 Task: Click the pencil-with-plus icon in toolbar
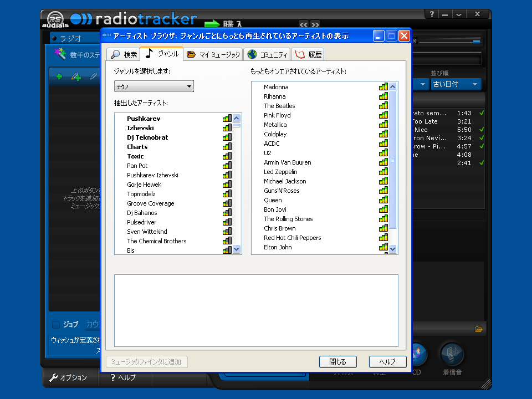[76, 76]
